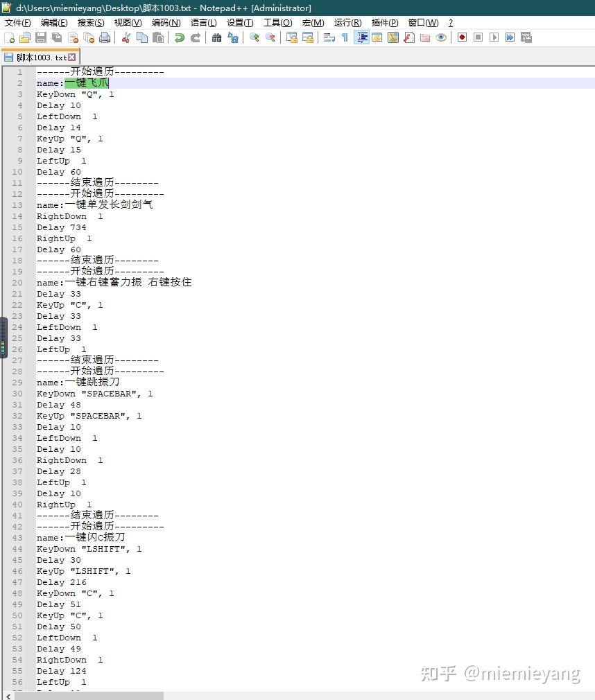Click line 43 text 'name:一键闪c振刀'
This screenshot has height=700, width=595.
81,538
